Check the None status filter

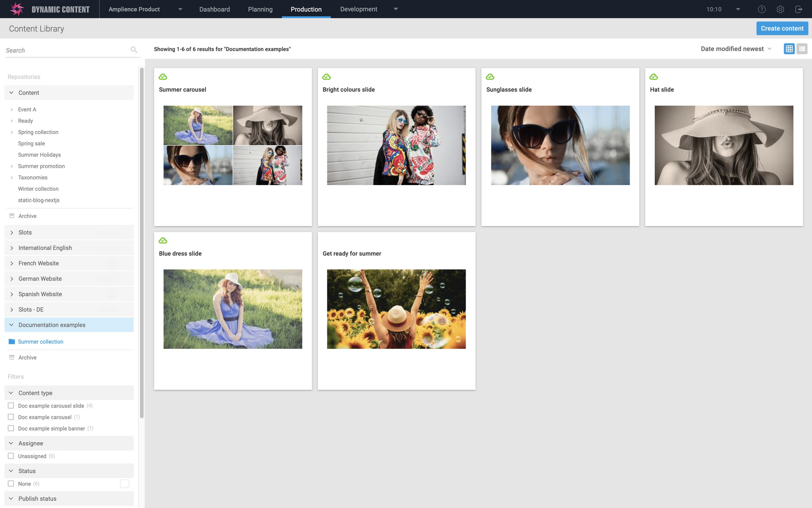(10, 483)
